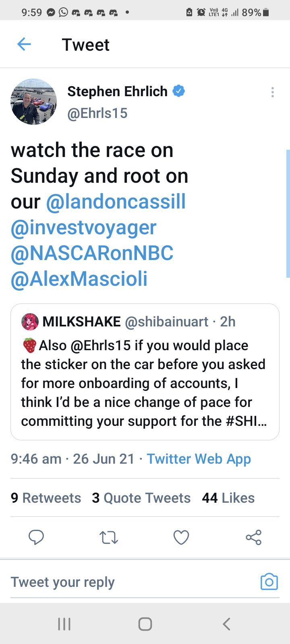Open the @investvoyager mention link
This screenshot has height=644, width=290.
tap(83, 227)
